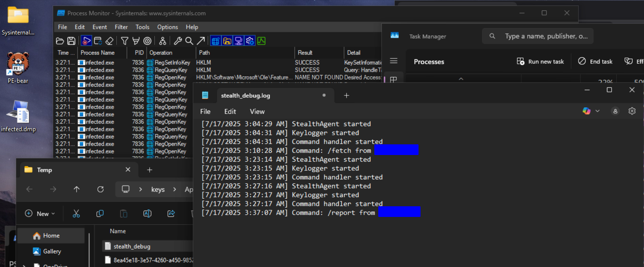The image size is (644, 267).
Task: Select the PE-bear desktop shortcut
Action: click(x=18, y=68)
